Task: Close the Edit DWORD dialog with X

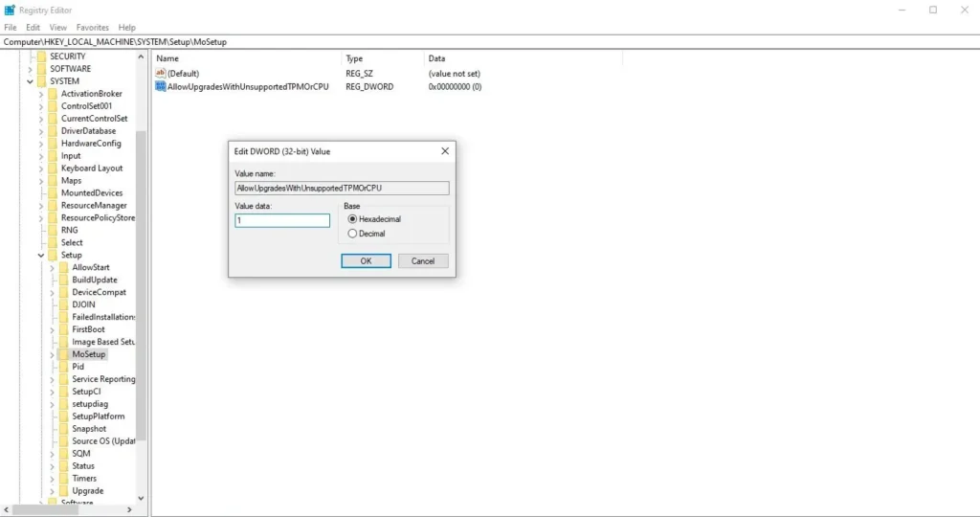Action: click(445, 151)
